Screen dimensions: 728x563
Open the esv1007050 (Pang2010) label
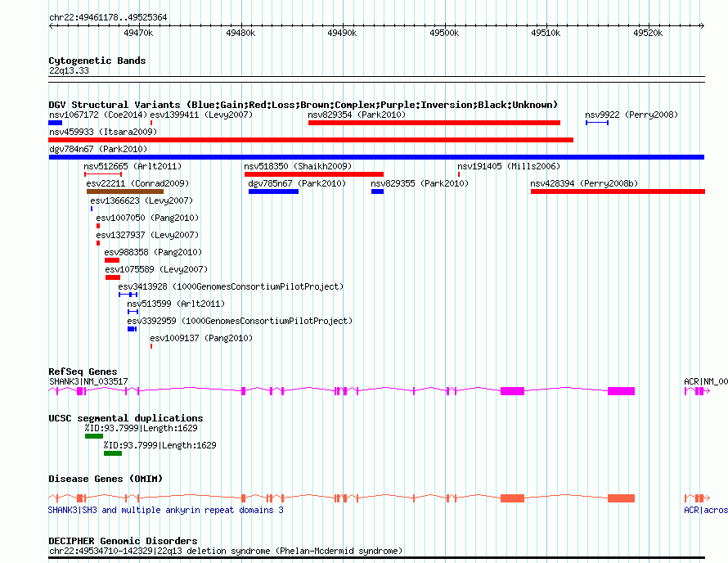pos(147,218)
